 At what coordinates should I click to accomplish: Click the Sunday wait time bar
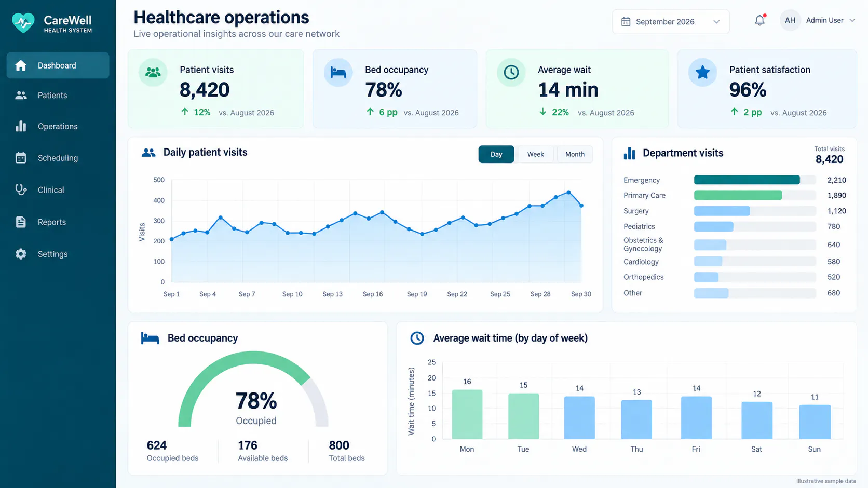pyautogui.click(x=815, y=422)
